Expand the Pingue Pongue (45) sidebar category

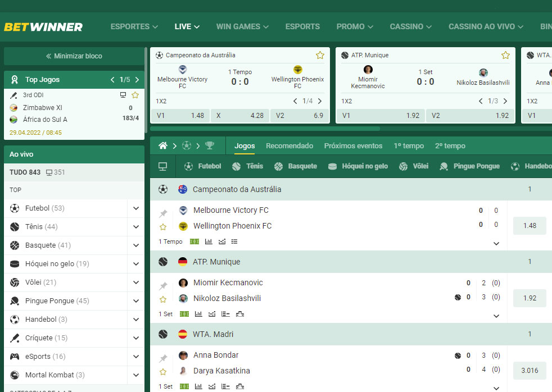(136, 301)
